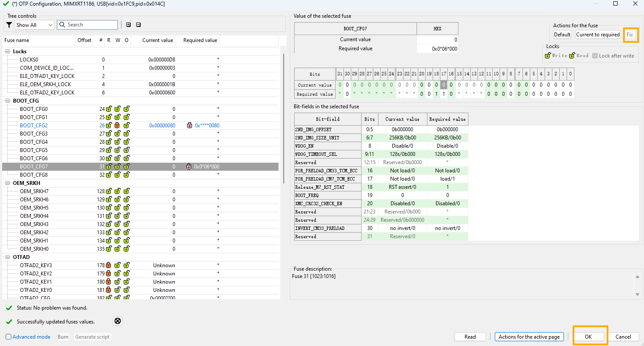Click the orange write lock of BOOT_CFG2

(117, 126)
